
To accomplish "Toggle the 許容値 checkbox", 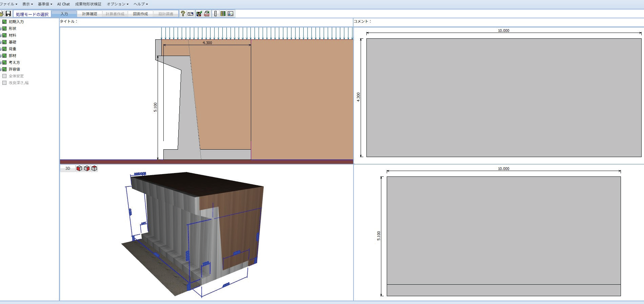I will point(4,69).
